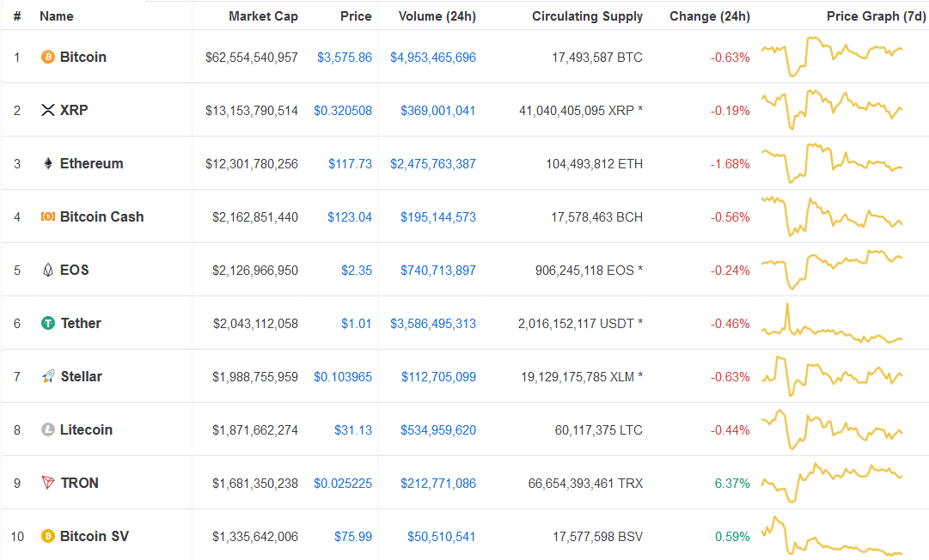
Task: Open TRON volume $212,771,086 link
Action: (x=438, y=484)
